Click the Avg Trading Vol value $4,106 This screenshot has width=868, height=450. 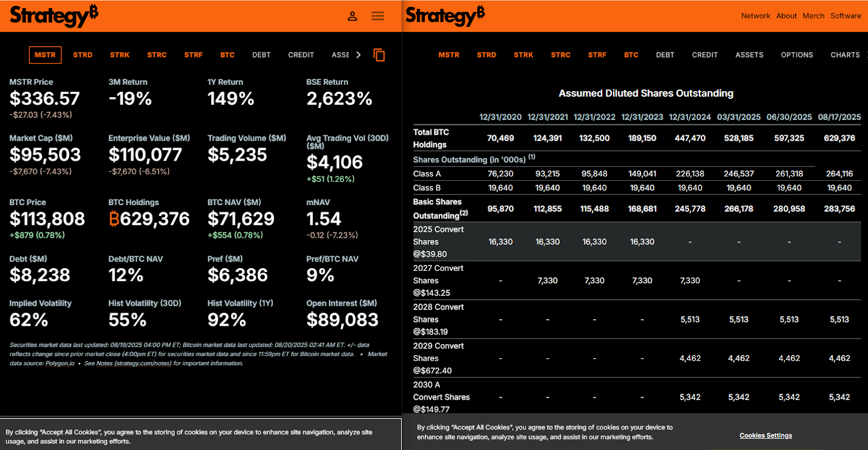coord(334,162)
